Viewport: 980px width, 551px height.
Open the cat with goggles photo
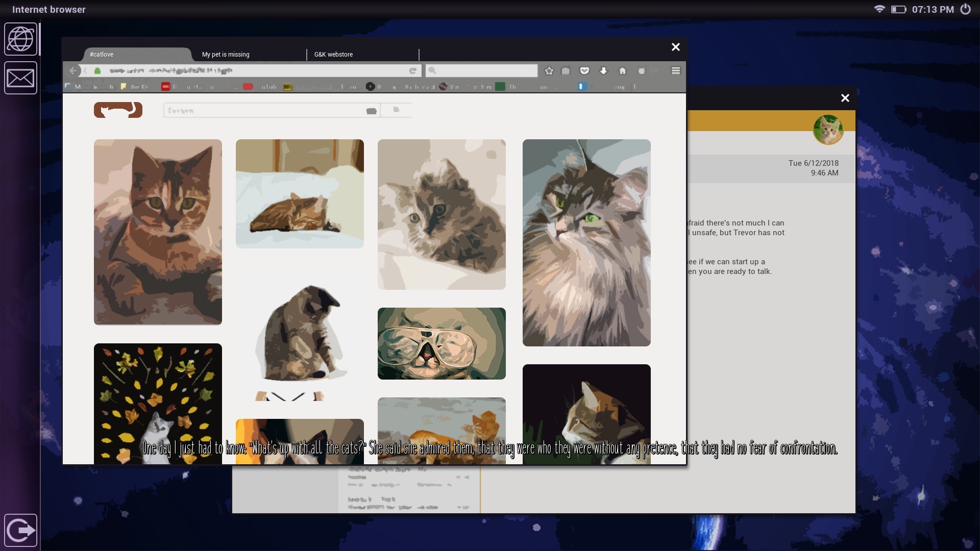(x=442, y=343)
